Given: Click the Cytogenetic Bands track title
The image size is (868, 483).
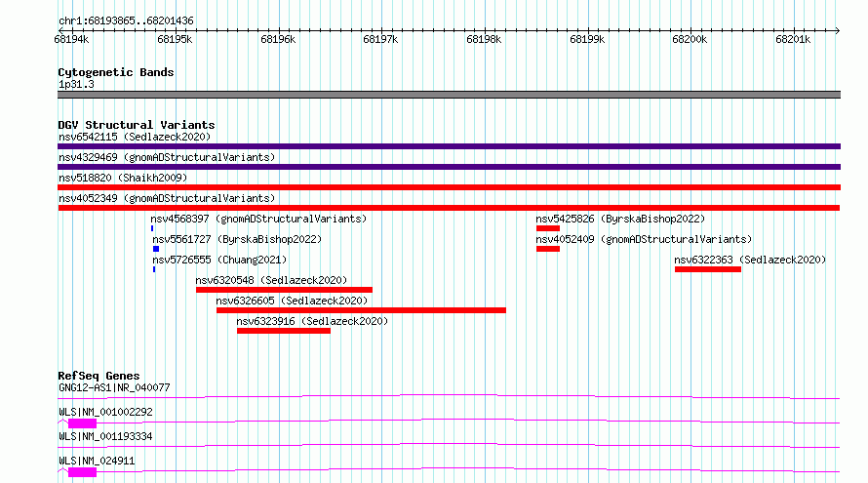Looking at the screenshot, I should (x=116, y=72).
